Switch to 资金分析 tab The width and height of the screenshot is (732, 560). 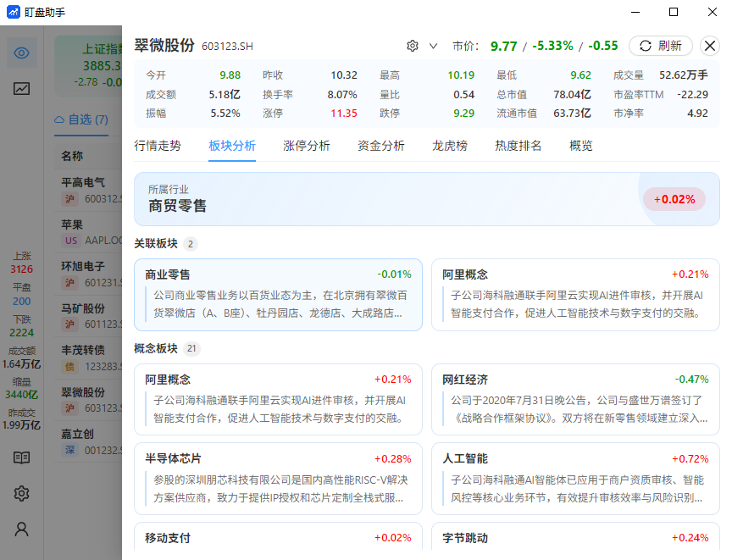click(x=381, y=146)
